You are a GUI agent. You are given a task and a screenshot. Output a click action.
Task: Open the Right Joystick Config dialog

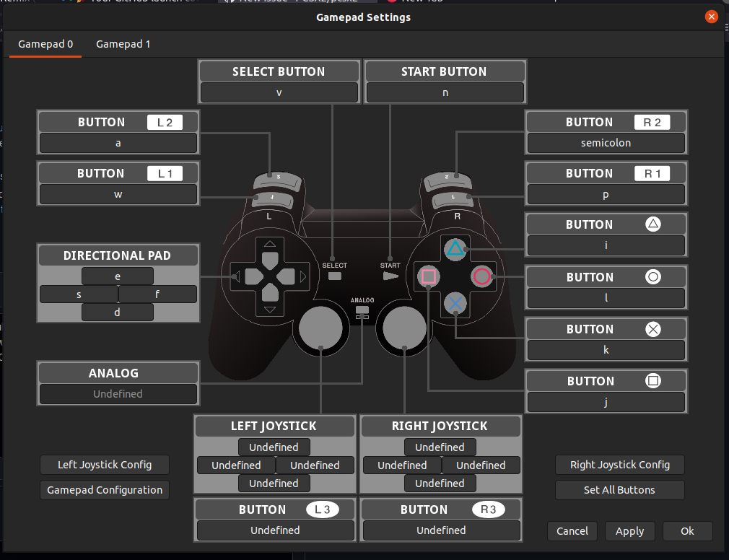[619, 465]
